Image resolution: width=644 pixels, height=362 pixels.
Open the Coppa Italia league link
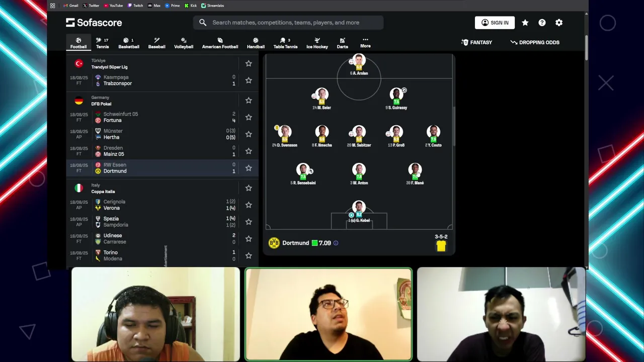(103, 192)
